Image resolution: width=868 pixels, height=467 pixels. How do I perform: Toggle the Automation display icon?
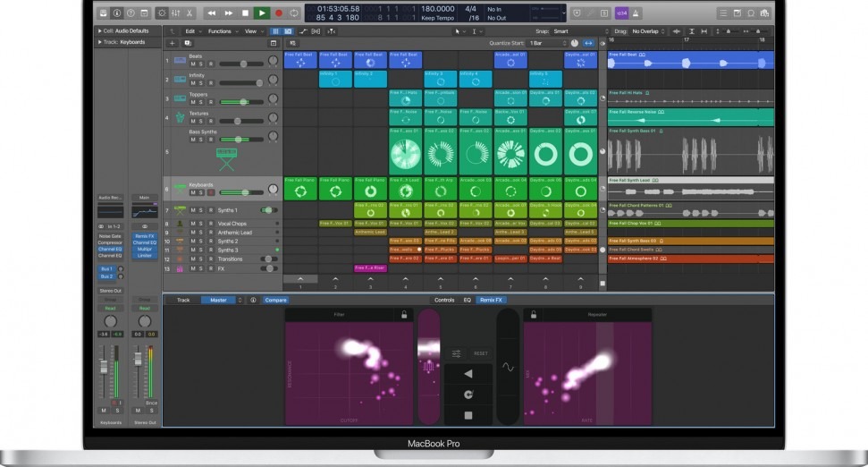coord(303,31)
